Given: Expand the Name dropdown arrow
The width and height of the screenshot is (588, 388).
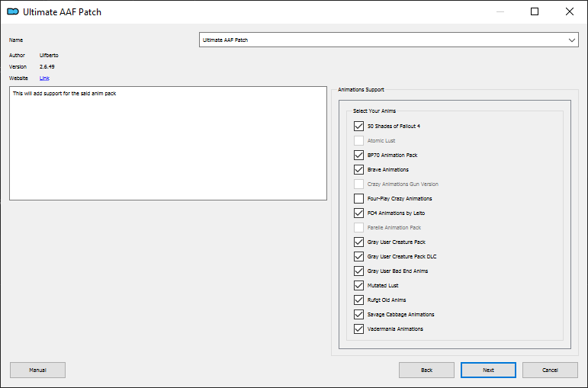Looking at the screenshot, I should coord(571,40).
